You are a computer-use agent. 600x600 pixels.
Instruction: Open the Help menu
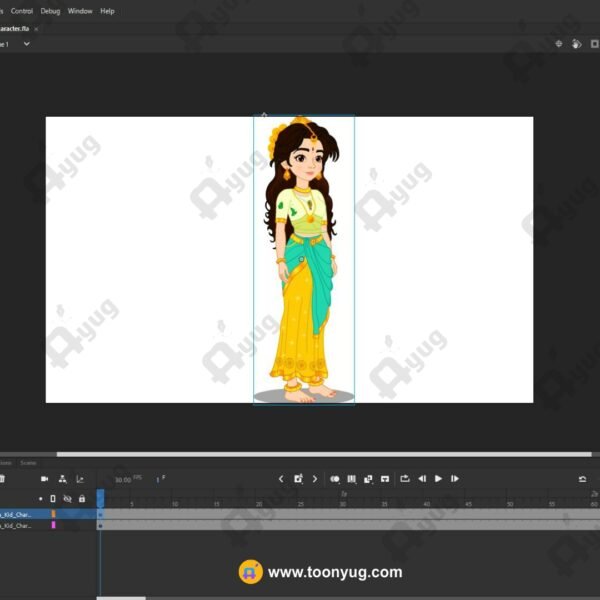pyautogui.click(x=107, y=11)
